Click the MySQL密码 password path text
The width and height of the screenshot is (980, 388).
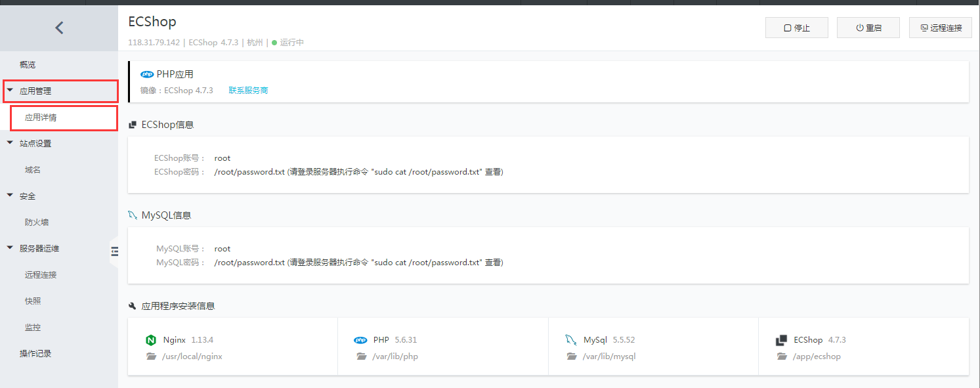pos(358,263)
